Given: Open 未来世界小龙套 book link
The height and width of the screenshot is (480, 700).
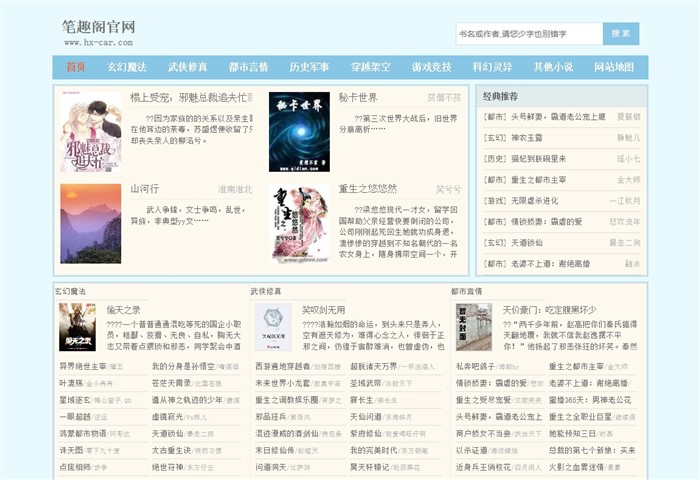Looking at the screenshot, I should coord(283,383).
